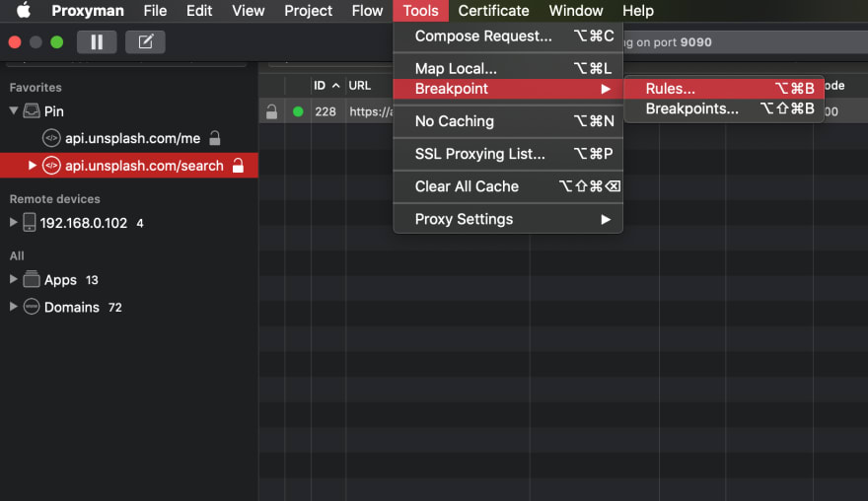Click the green status dot in row 228
Viewport: 868px width, 501px height.
click(x=298, y=111)
